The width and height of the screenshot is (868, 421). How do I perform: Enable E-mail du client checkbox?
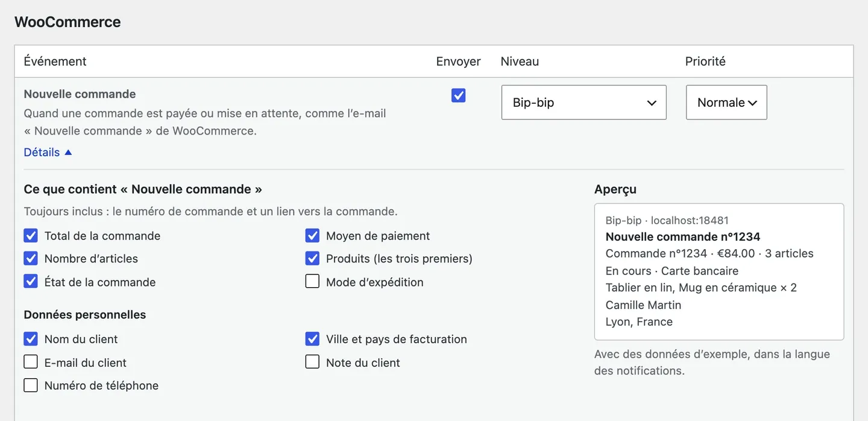(31, 362)
